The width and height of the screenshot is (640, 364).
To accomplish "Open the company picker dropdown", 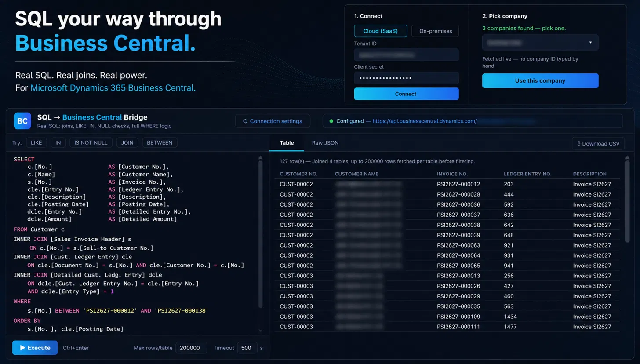I will click(x=540, y=43).
